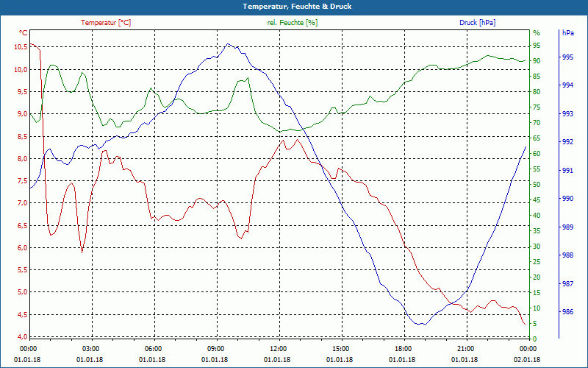Viewport: 588px width, 368px height.
Task: Click the % unit label on the humidity axis
Action: tap(537, 33)
